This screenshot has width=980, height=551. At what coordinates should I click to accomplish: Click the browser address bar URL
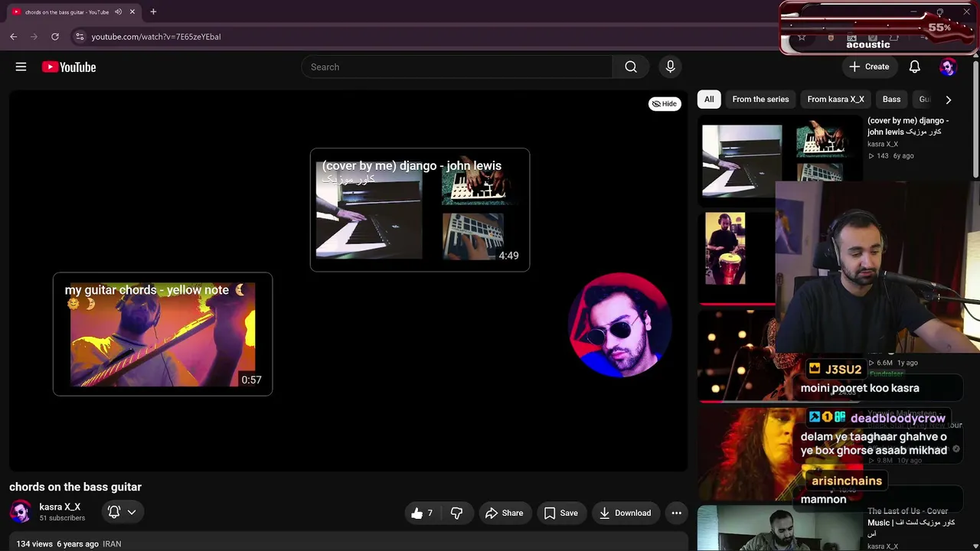tap(156, 37)
